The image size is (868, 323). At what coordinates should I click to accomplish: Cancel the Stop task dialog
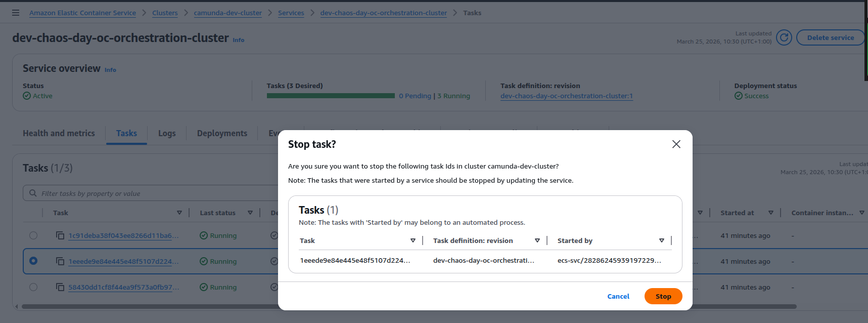618,296
